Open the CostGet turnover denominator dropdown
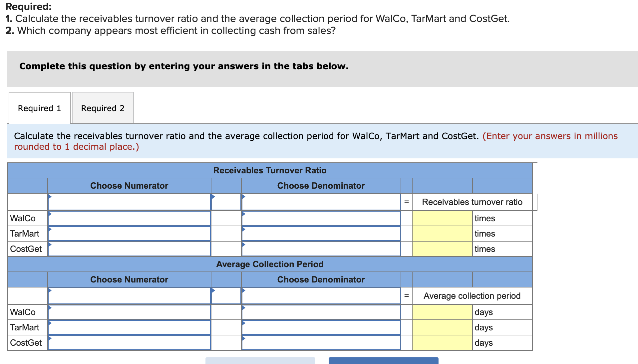 pos(321,249)
